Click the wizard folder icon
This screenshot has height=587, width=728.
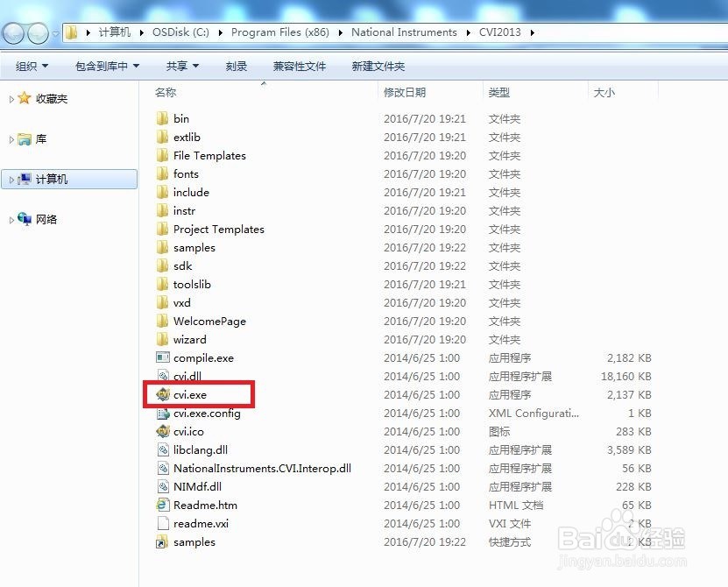(x=162, y=339)
